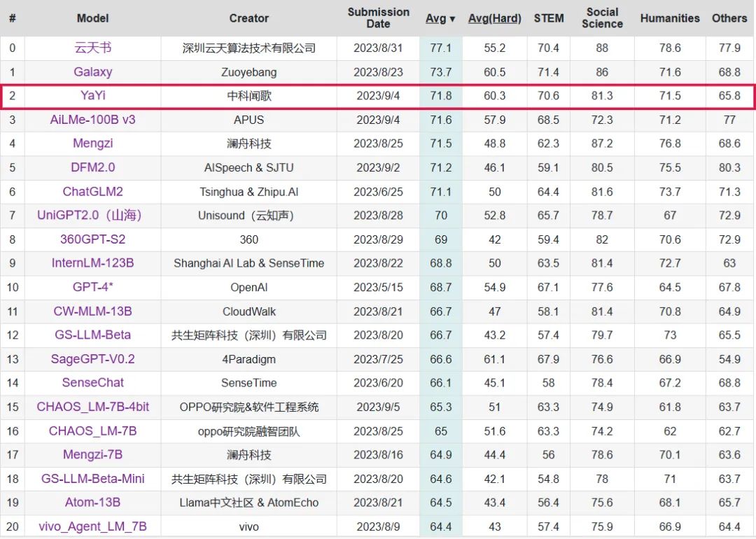Click the Others column header

729,18
